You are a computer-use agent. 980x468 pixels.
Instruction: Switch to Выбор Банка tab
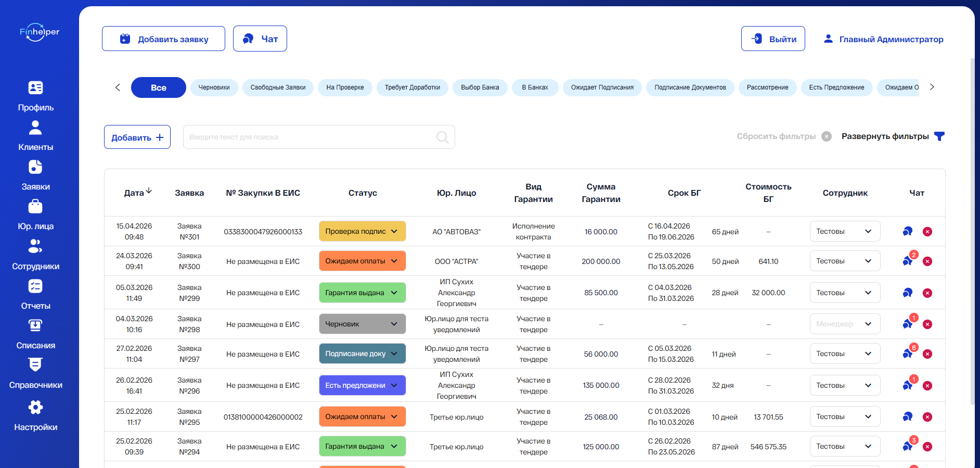[x=480, y=87]
